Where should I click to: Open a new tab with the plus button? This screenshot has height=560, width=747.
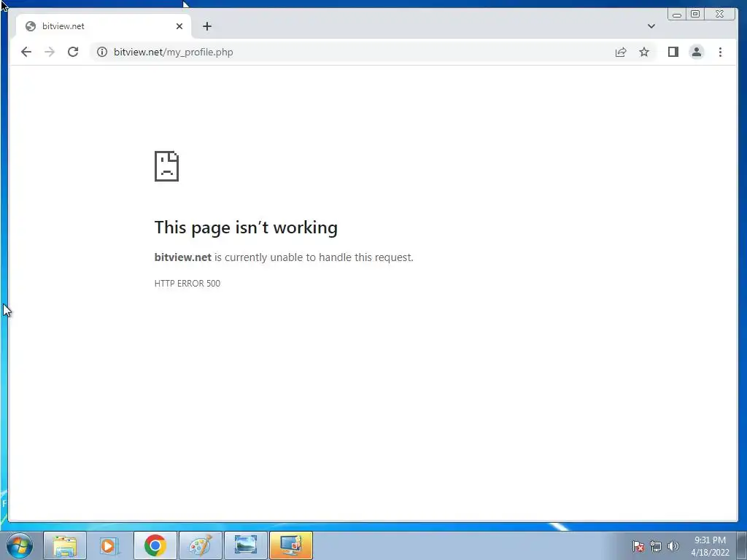(206, 26)
